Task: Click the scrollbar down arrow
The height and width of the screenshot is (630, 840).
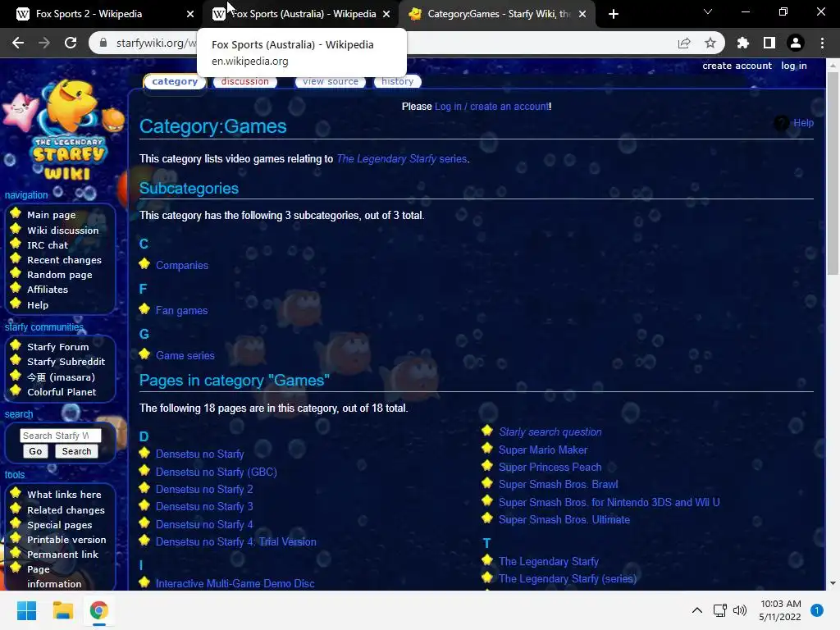Action: point(833,583)
